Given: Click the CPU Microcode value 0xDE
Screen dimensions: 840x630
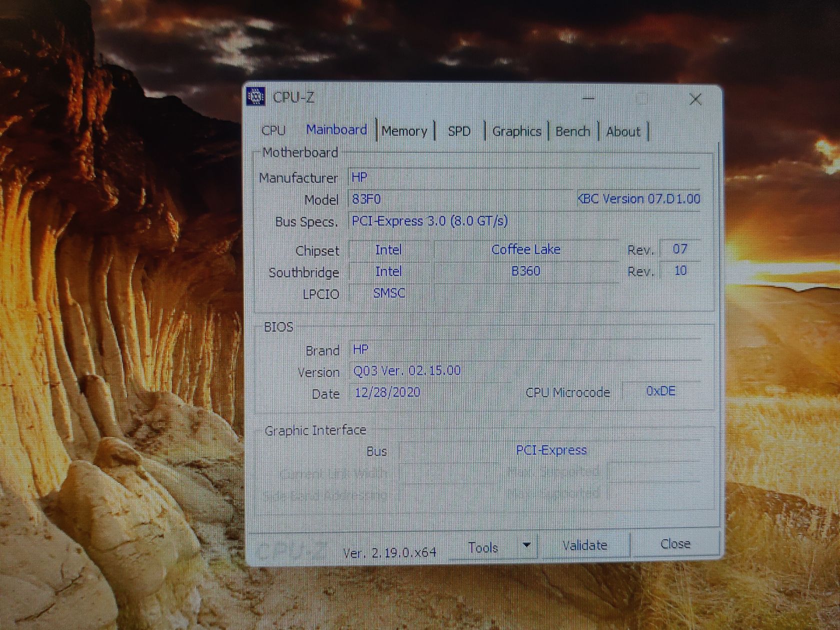Looking at the screenshot, I should (x=661, y=391).
